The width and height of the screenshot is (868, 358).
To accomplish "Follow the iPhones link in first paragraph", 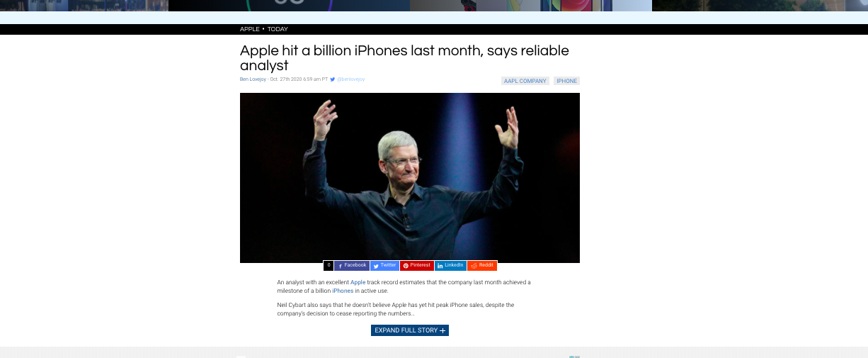I will 343,291.
